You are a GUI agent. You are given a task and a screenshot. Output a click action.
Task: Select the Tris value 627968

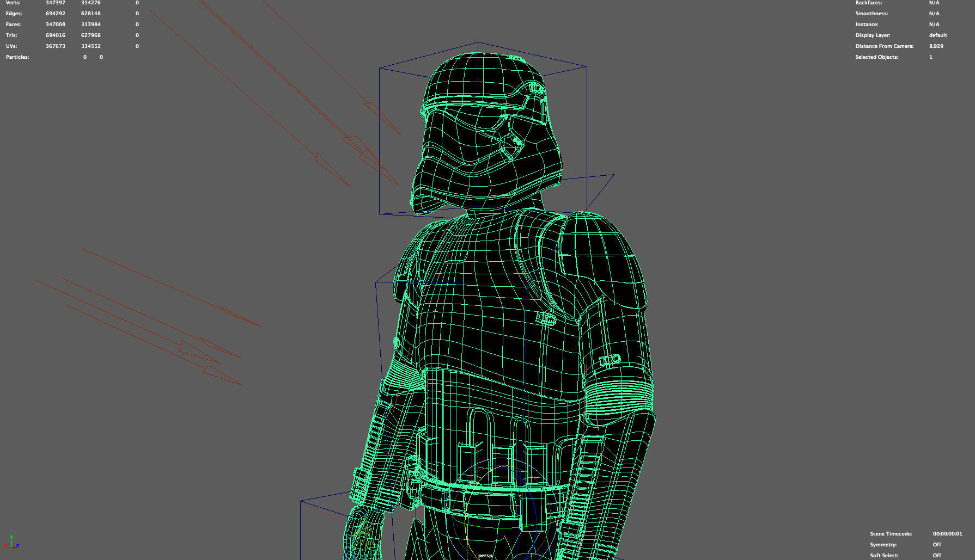tap(91, 35)
